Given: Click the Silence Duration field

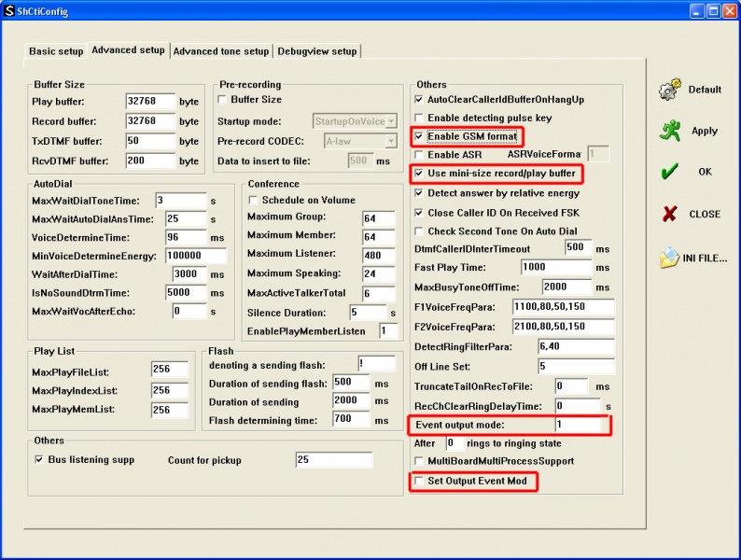Looking at the screenshot, I should [368, 312].
